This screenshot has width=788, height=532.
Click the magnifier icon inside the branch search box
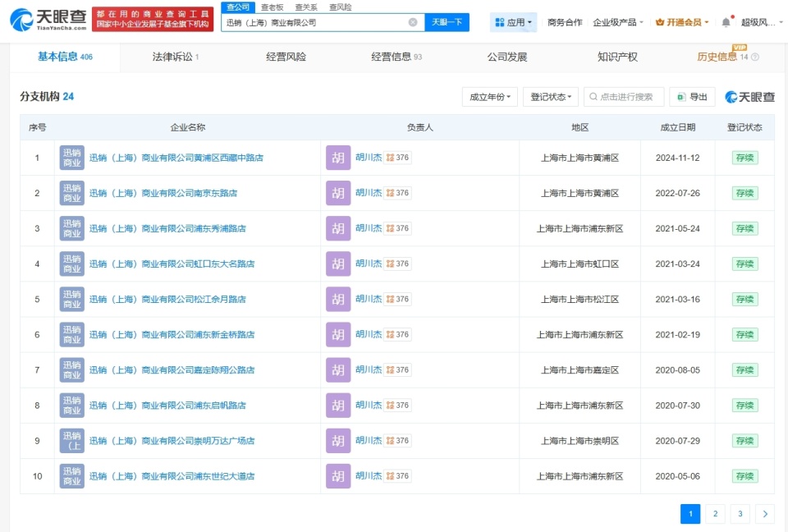pyautogui.click(x=593, y=96)
